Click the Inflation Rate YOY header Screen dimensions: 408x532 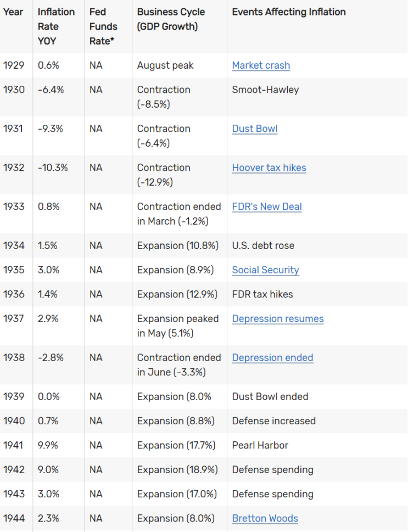tap(56, 26)
